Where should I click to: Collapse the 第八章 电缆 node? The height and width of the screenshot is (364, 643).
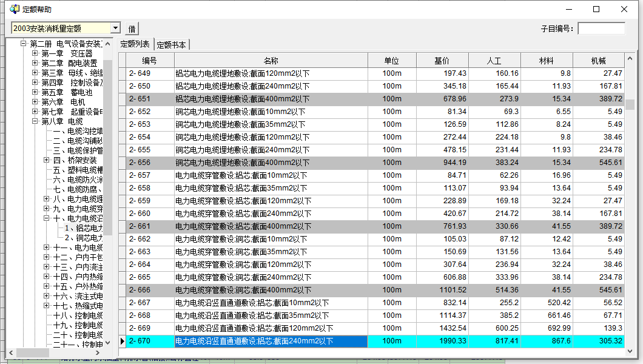(35, 121)
